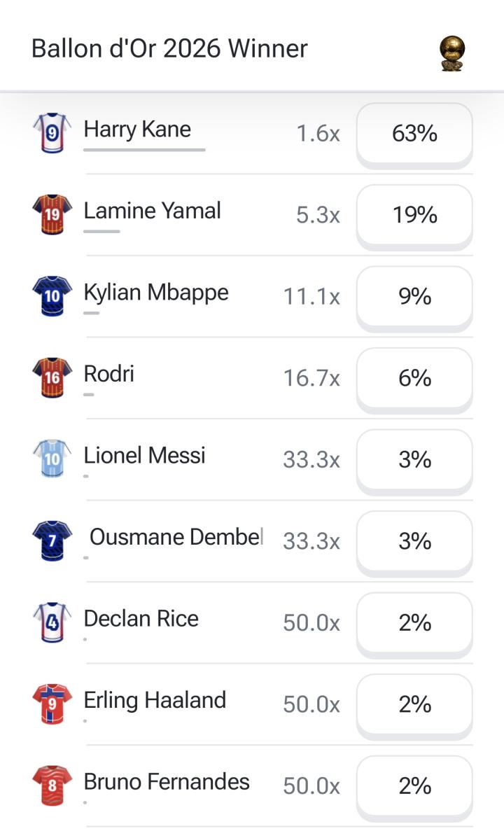Click the Ballon d'Or 2026 Winner title
Screen dimensions: 504x831
point(169,49)
